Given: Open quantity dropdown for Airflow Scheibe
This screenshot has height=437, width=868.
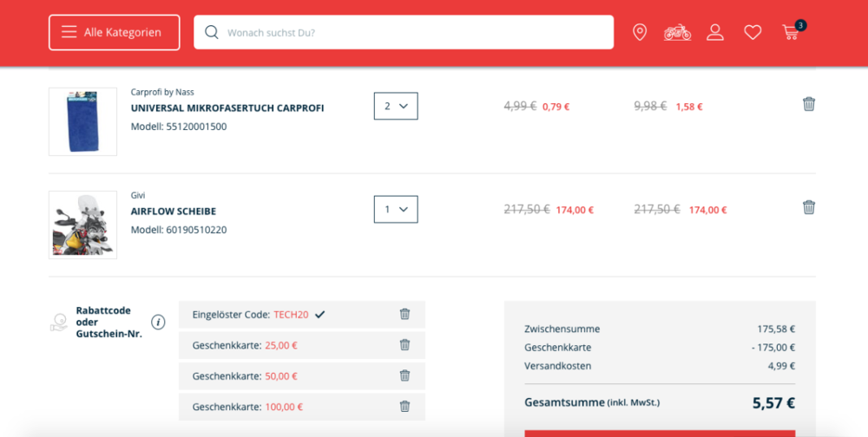Looking at the screenshot, I should (x=396, y=209).
